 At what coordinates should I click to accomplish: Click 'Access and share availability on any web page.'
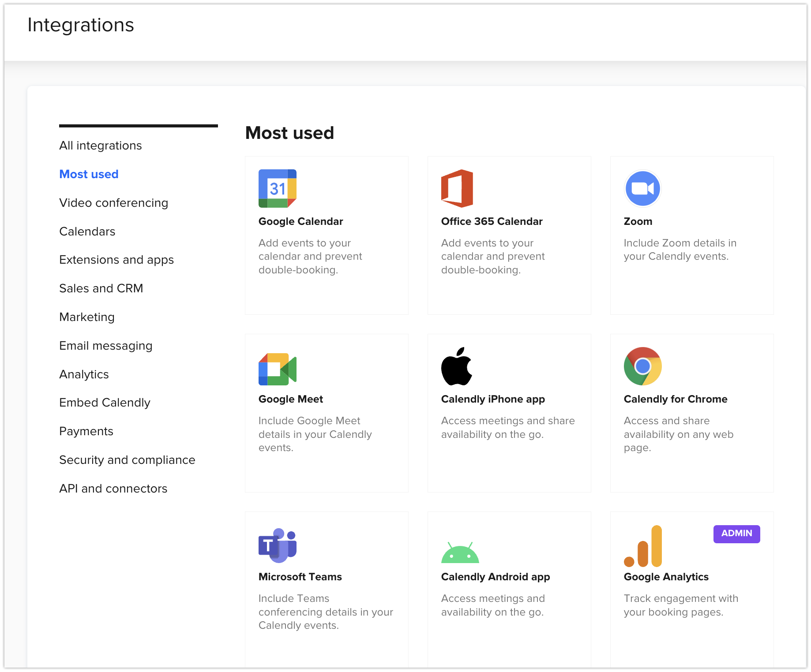[679, 434]
